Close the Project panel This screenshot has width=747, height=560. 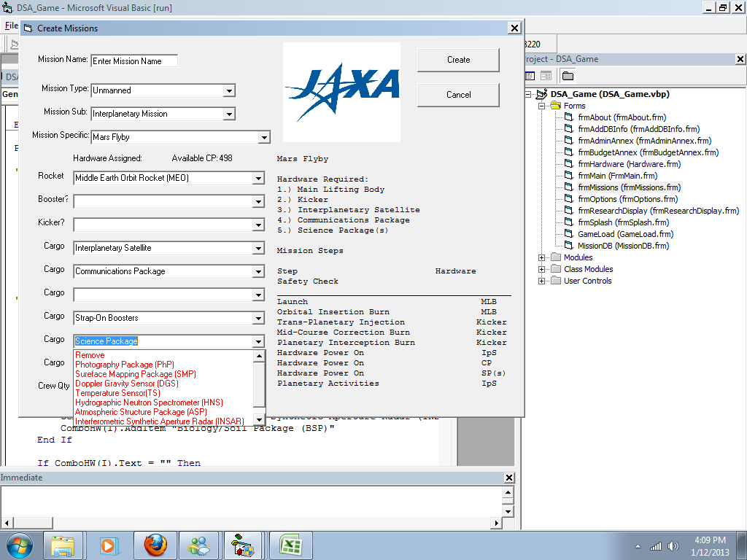coord(740,59)
